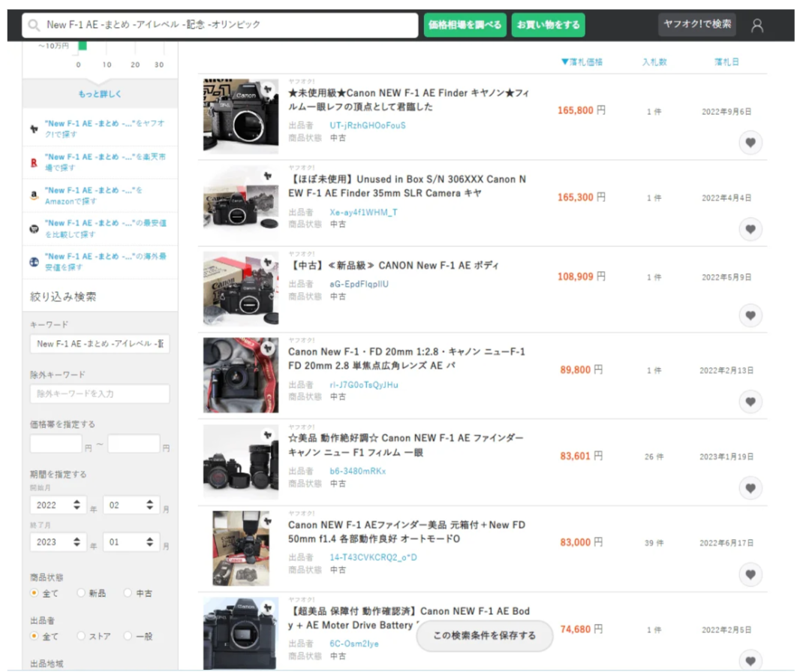Select 中古 condition radio

128,593
